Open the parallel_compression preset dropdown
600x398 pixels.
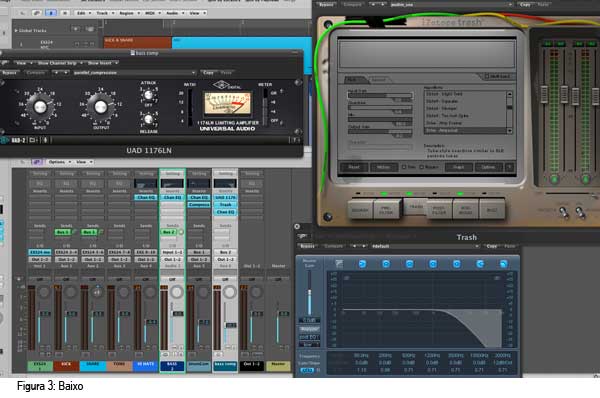coord(134,73)
